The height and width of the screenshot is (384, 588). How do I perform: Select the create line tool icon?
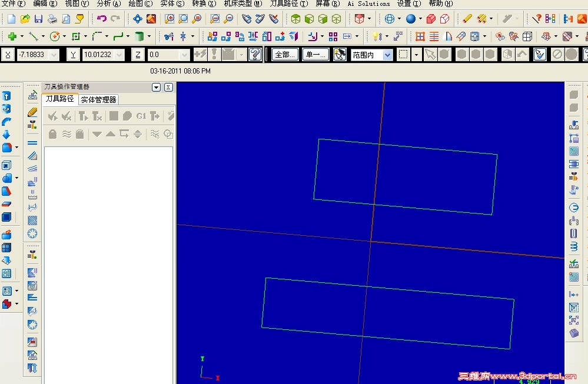pyautogui.click(x=34, y=36)
